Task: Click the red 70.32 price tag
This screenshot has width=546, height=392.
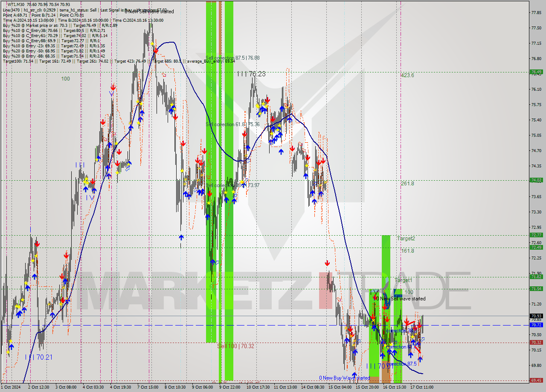Action: [x=536, y=343]
